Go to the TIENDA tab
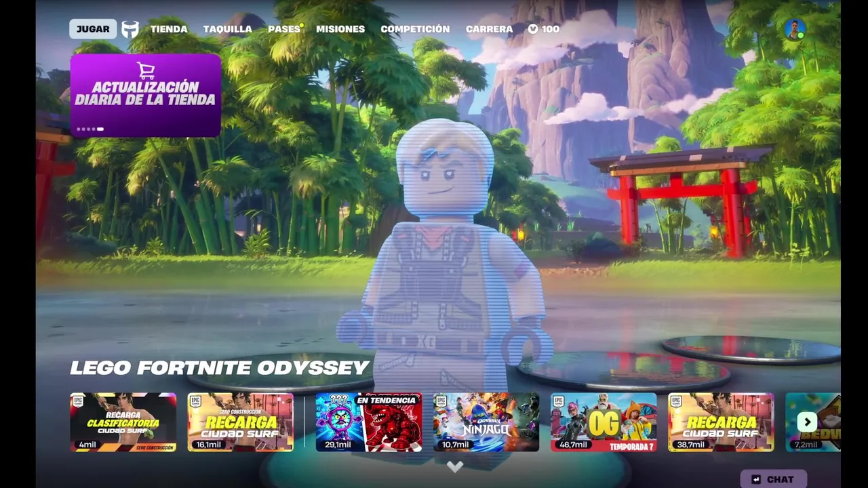 click(x=169, y=29)
